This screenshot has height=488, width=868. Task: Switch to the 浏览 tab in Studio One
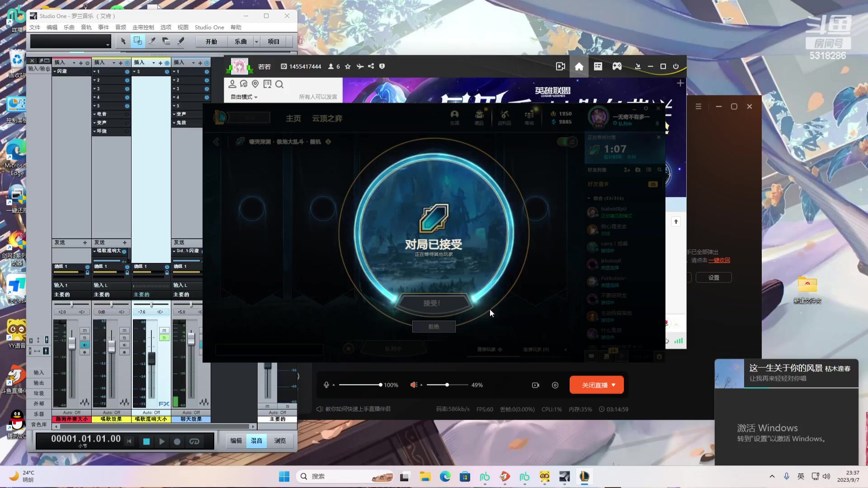click(280, 441)
